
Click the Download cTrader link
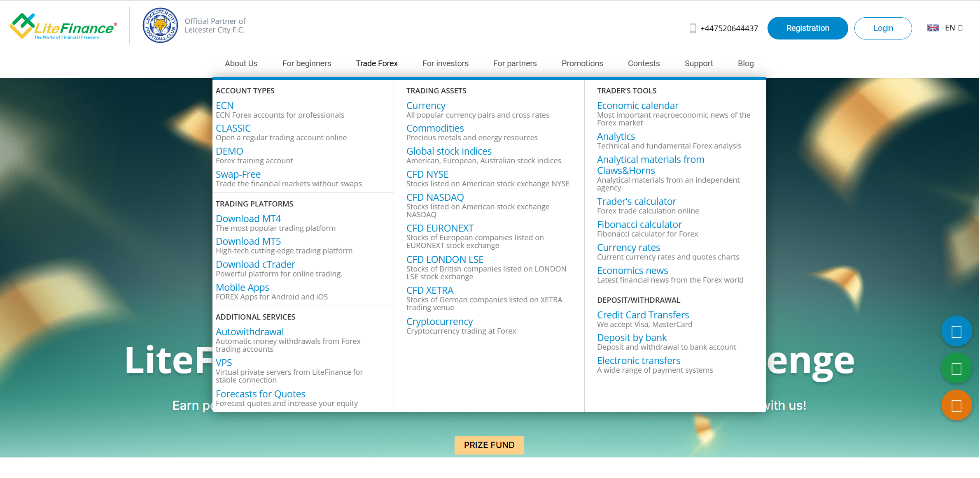pyautogui.click(x=255, y=265)
